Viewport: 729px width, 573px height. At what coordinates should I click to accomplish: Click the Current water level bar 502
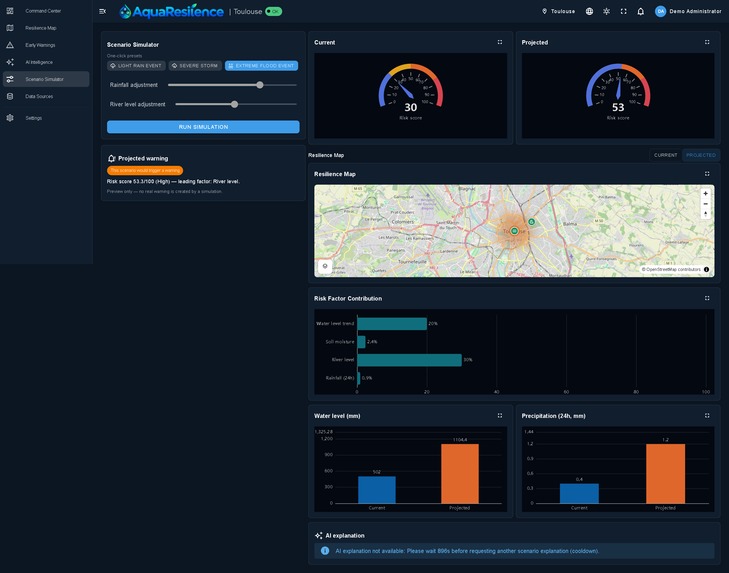377,490
